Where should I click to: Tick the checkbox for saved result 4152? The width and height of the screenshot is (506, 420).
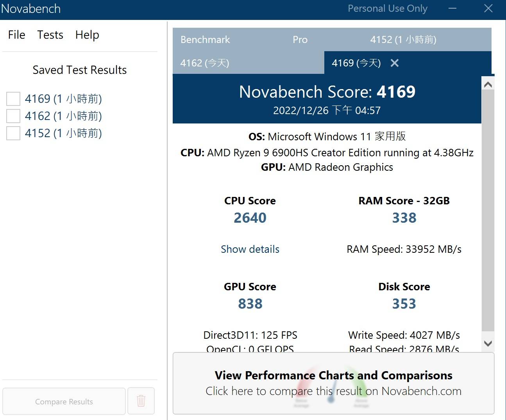point(13,133)
